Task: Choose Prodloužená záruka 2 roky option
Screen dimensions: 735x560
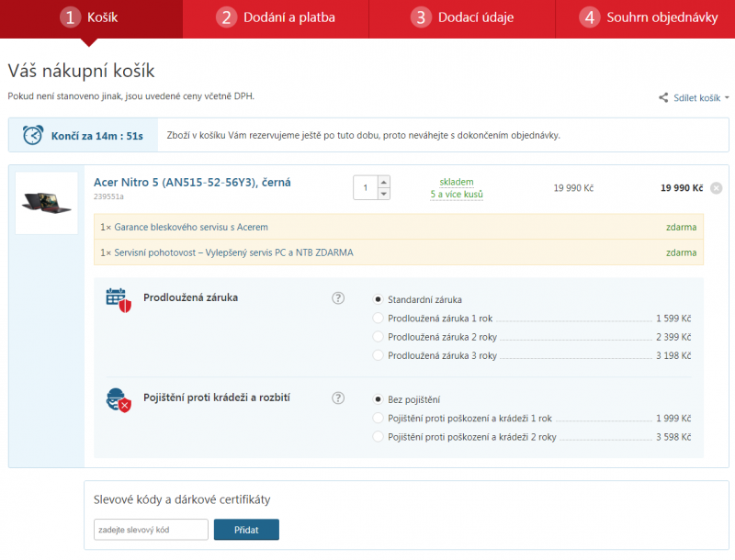Action: (x=378, y=337)
